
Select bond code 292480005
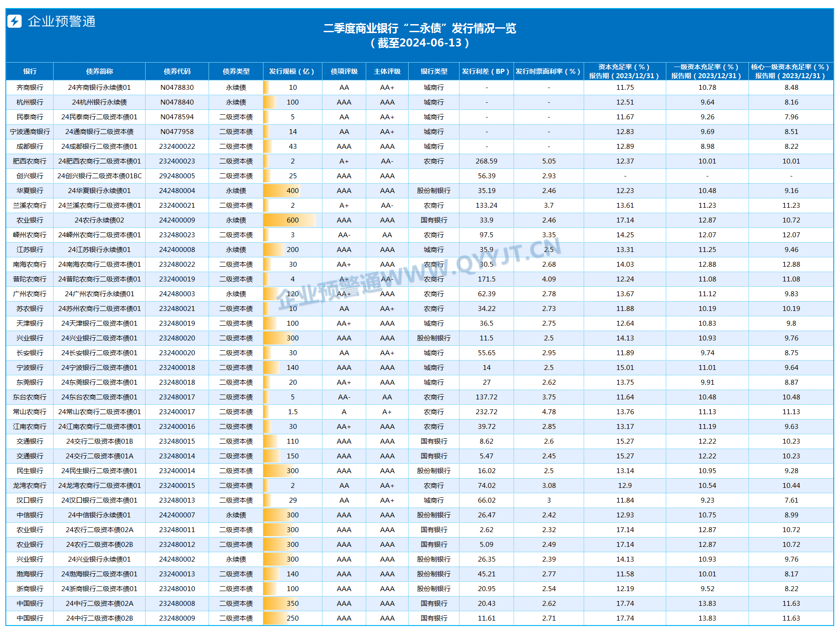[x=177, y=176]
